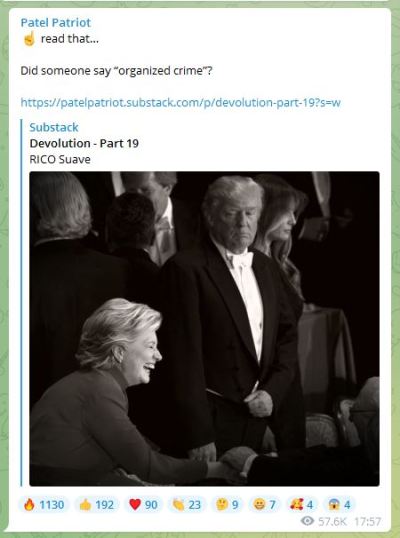This screenshot has height=538, width=400.
Task: Open the Devolution - Part 19 preview title
Action: pyautogui.click(x=84, y=143)
